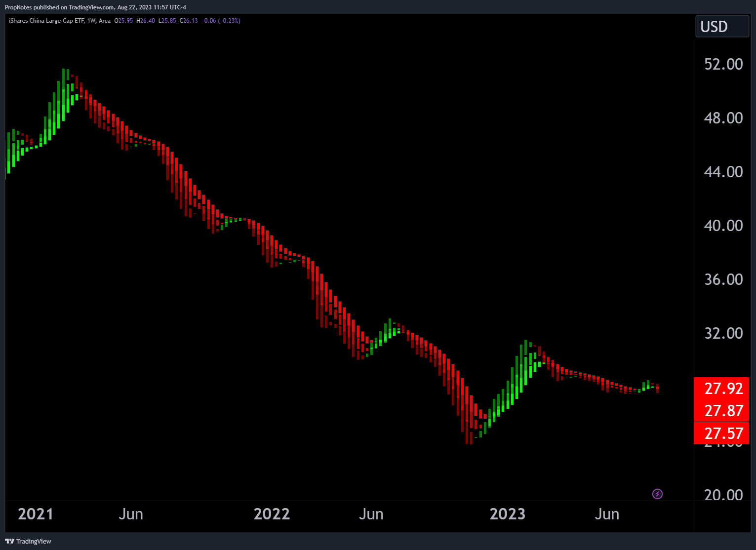756x550 pixels.
Task: Click the low value L25.85
Action: click(x=167, y=21)
